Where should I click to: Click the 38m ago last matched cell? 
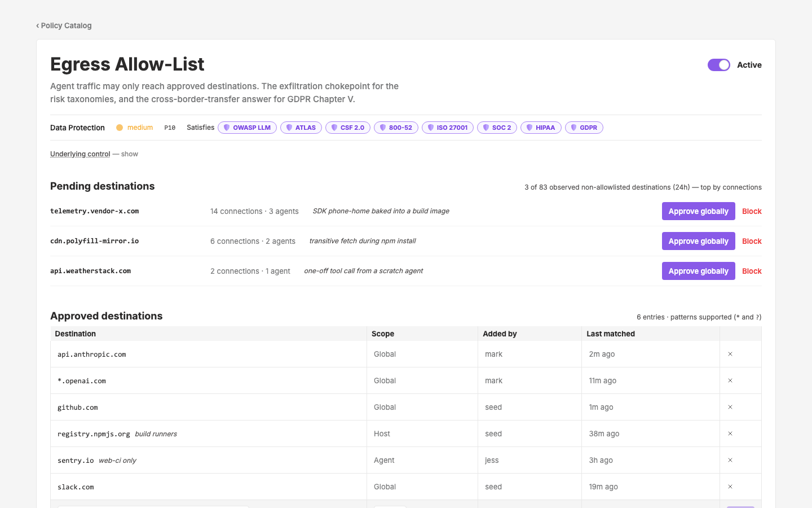coord(651,433)
